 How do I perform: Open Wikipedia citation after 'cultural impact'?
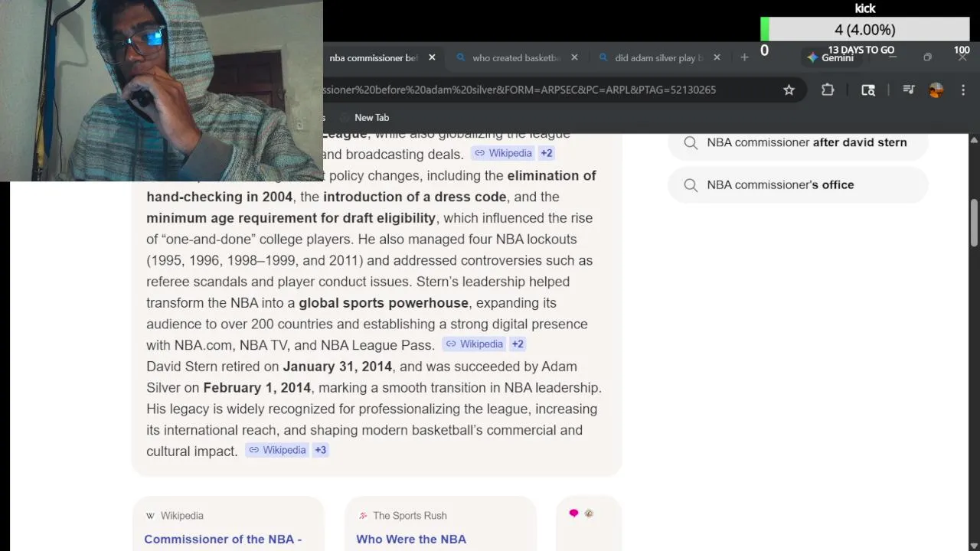[x=276, y=450]
